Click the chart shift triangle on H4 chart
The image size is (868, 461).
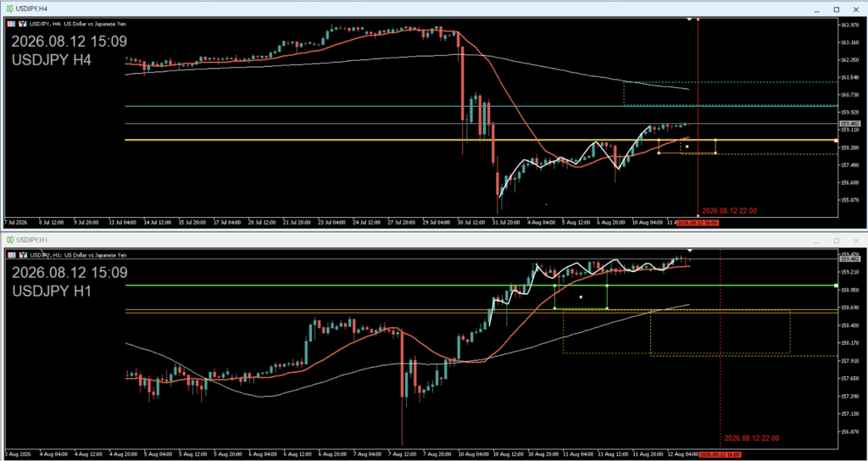coord(689,19)
